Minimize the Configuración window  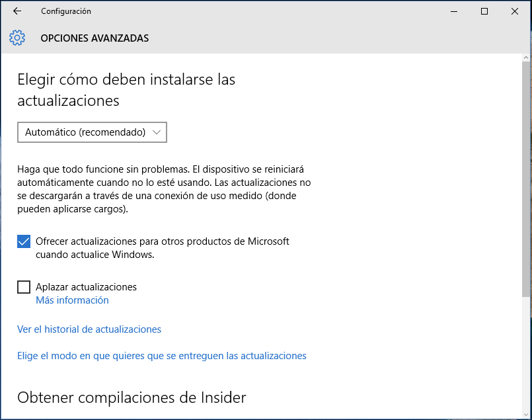[x=454, y=11]
